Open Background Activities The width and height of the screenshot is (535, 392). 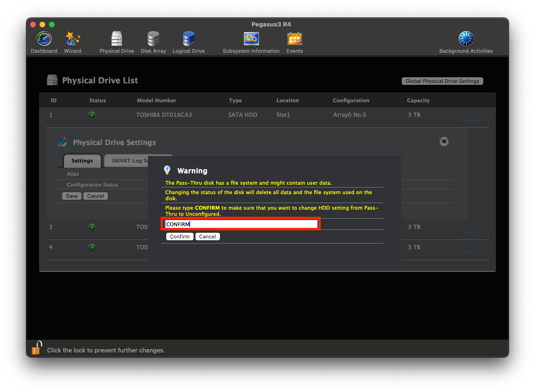tap(466, 43)
